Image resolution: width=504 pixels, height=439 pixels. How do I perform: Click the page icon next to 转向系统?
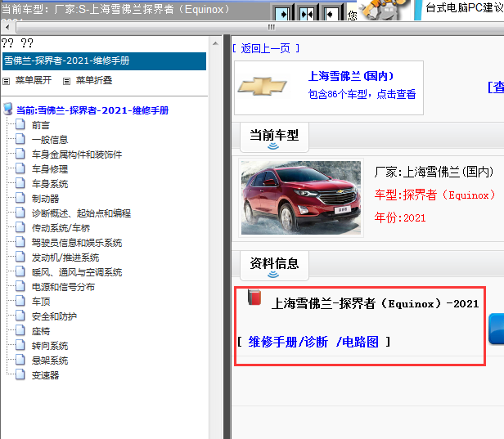point(20,345)
